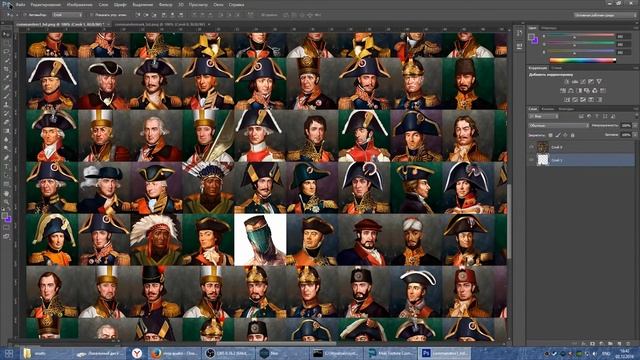The image size is (640, 360).
Task: Click the opacity 100% value field
Action: [x=626, y=126]
